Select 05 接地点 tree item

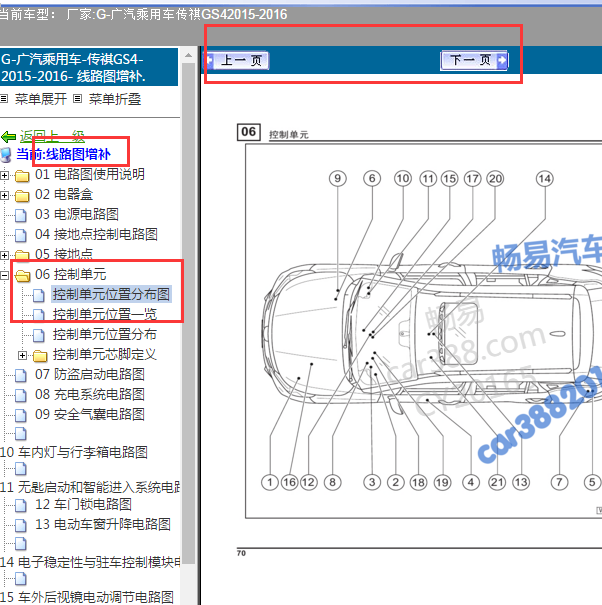[x=64, y=254]
